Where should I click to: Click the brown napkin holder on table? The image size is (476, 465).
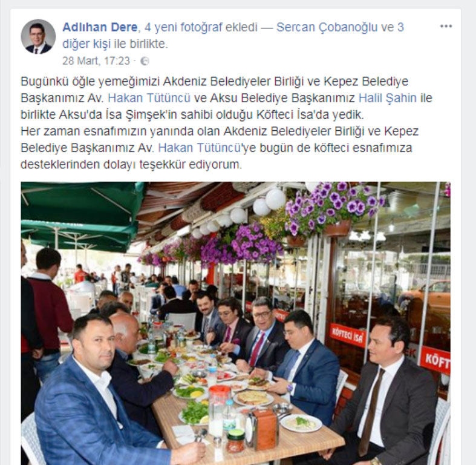click(264, 429)
